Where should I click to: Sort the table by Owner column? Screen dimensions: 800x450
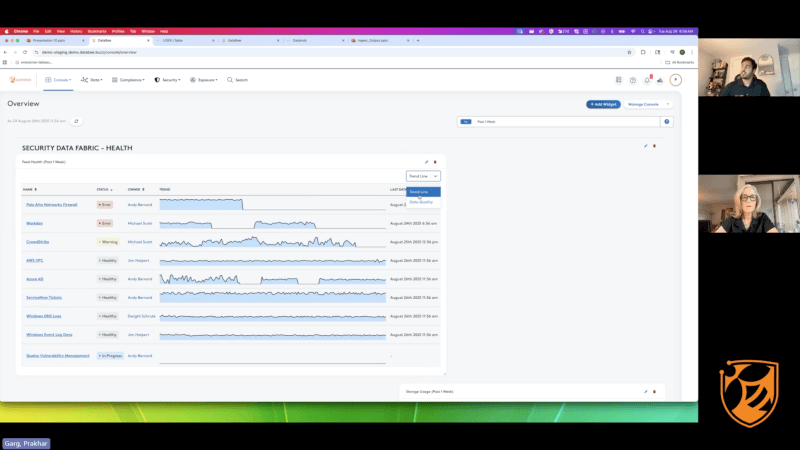pyautogui.click(x=136, y=189)
